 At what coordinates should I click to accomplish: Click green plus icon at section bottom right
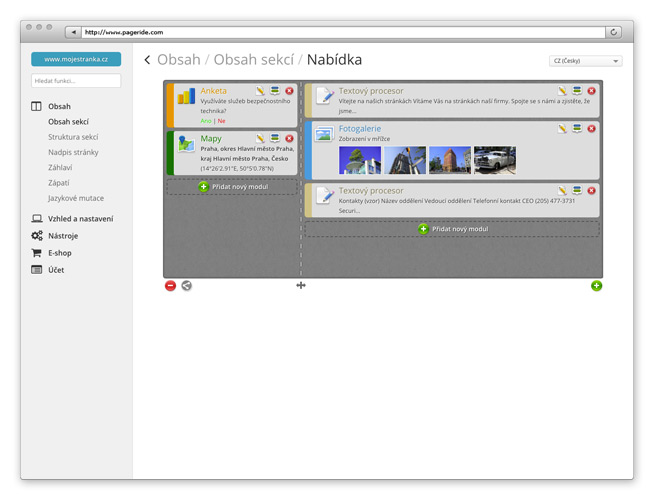596,286
